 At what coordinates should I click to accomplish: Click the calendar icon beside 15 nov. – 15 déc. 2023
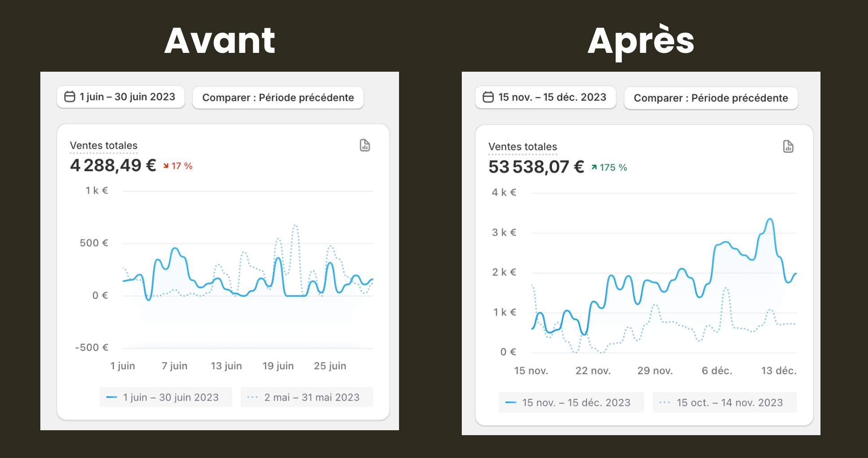(x=488, y=97)
